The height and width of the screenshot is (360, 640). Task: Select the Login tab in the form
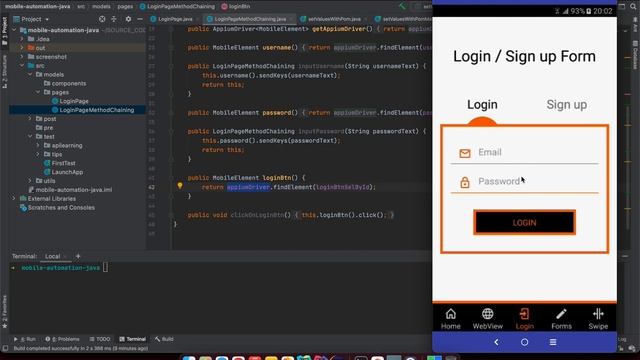tap(482, 104)
